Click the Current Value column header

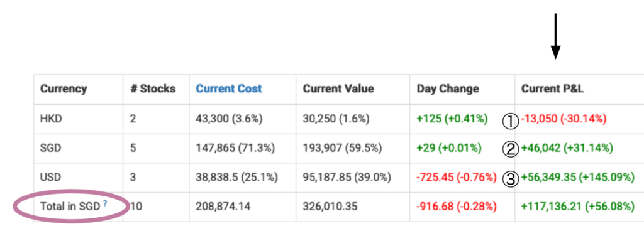(338, 89)
